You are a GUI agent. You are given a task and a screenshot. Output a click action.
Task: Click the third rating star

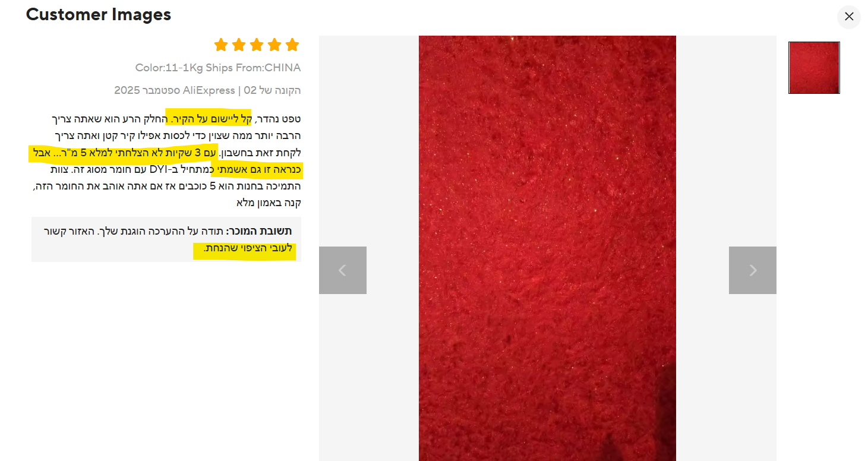coord(257,45)
